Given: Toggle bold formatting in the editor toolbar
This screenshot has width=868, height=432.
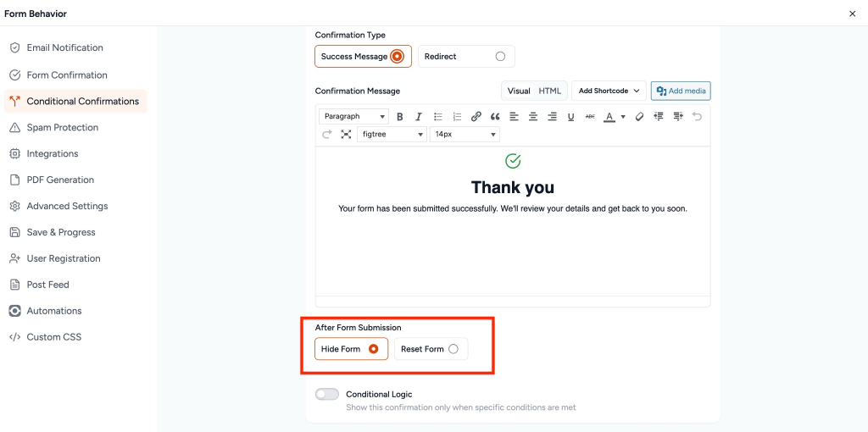Looking at the screenshot, I should tap(400, 117).
